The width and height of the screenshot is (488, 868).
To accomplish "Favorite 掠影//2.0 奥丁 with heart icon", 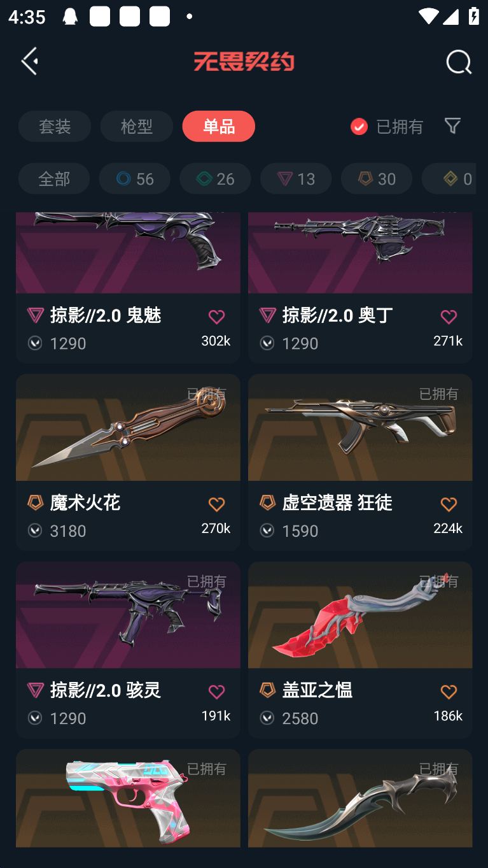I will point(449,317).
